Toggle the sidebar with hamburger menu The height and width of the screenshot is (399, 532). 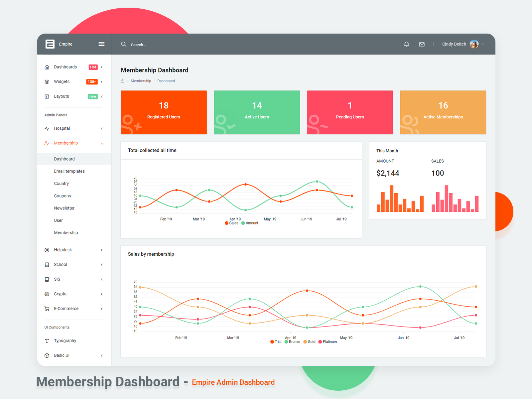(101, 44)
